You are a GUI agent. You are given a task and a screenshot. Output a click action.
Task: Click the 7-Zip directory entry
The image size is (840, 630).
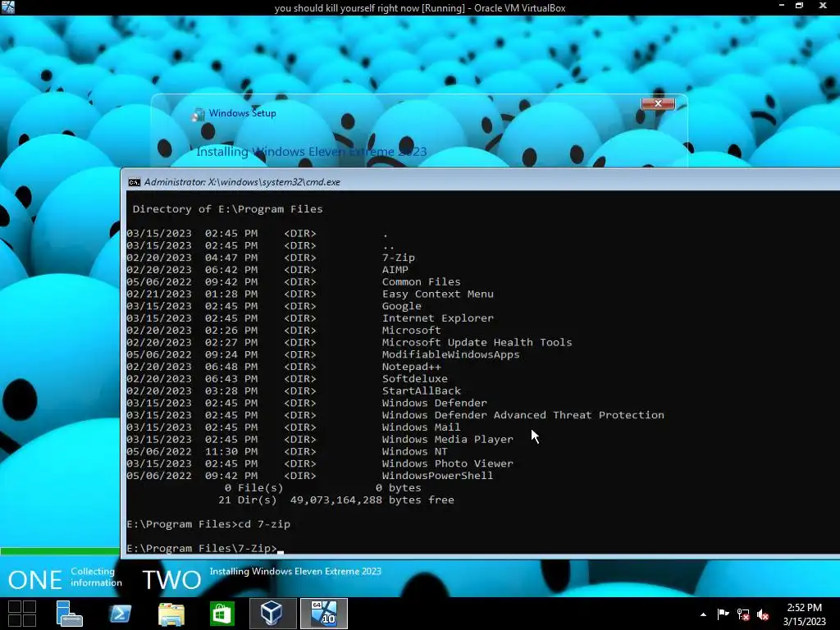(398, 258)
